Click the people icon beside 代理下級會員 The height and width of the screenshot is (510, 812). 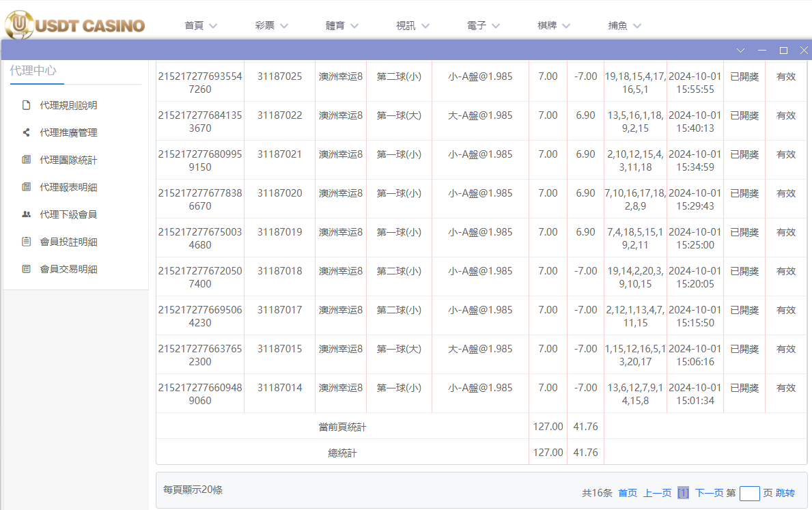coord(27,214)
